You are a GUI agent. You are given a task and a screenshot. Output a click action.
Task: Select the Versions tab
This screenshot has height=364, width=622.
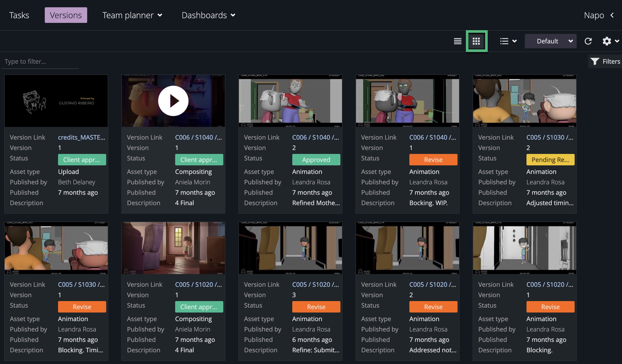click(x=66, y=15)
